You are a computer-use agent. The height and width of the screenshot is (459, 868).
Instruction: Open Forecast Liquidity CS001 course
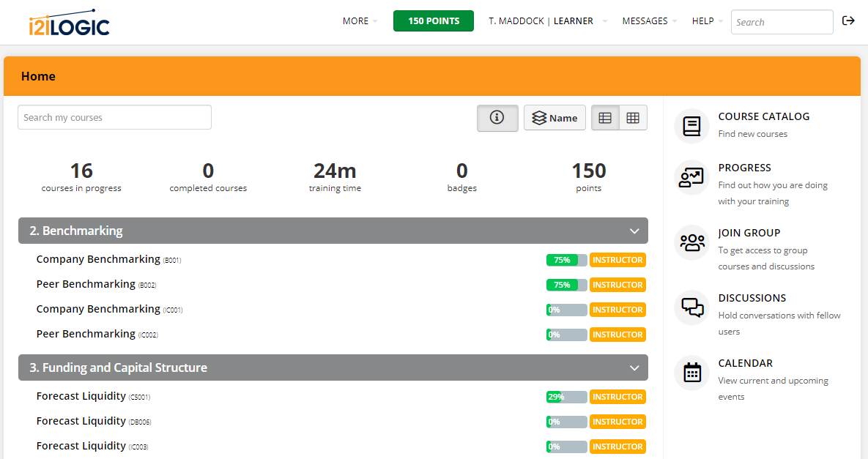click(x=93, y=397)
